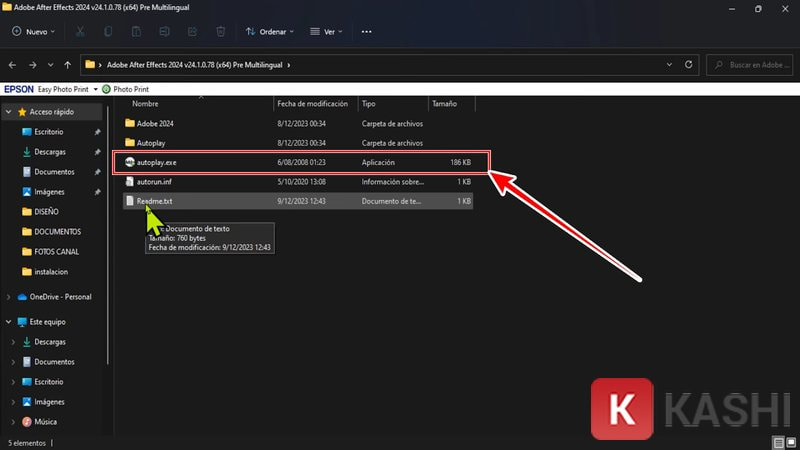Open the three-dots more options menu
Screen dimensions: 800x450
[x=366, y=32]
